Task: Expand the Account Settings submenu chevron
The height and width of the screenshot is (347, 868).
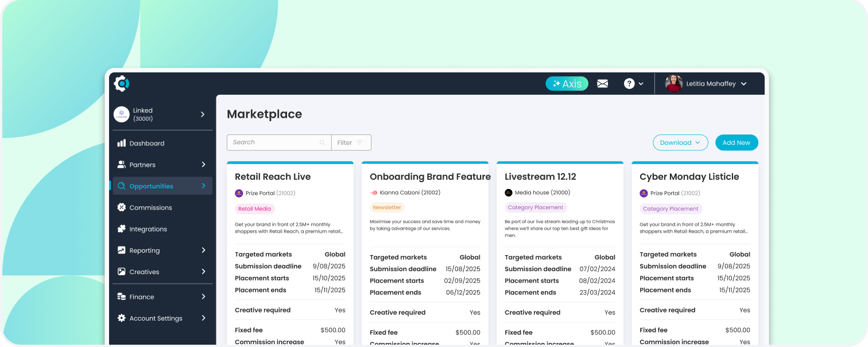Action: (x=203, y=318)
